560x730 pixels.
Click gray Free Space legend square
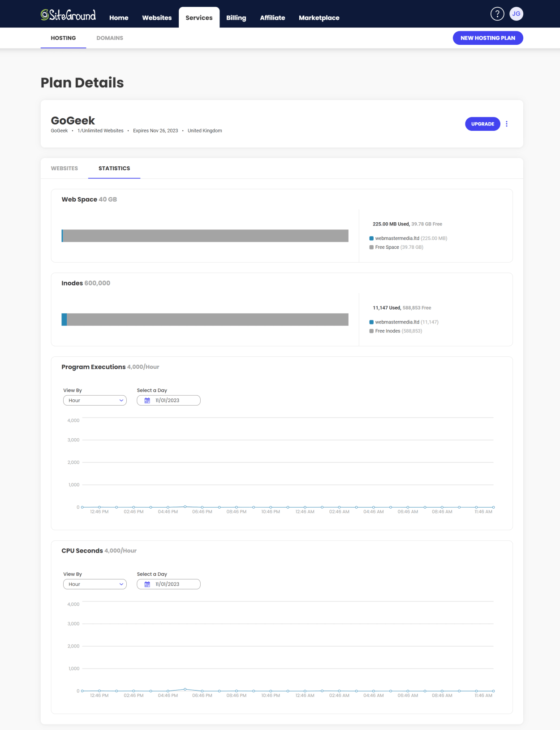pos(371,247)
